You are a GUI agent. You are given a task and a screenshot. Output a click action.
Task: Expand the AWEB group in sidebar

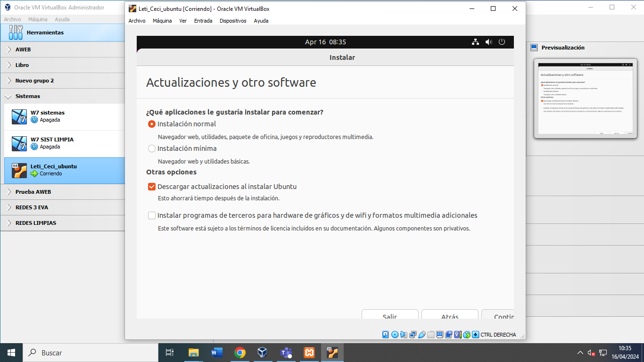pos(9,49)
